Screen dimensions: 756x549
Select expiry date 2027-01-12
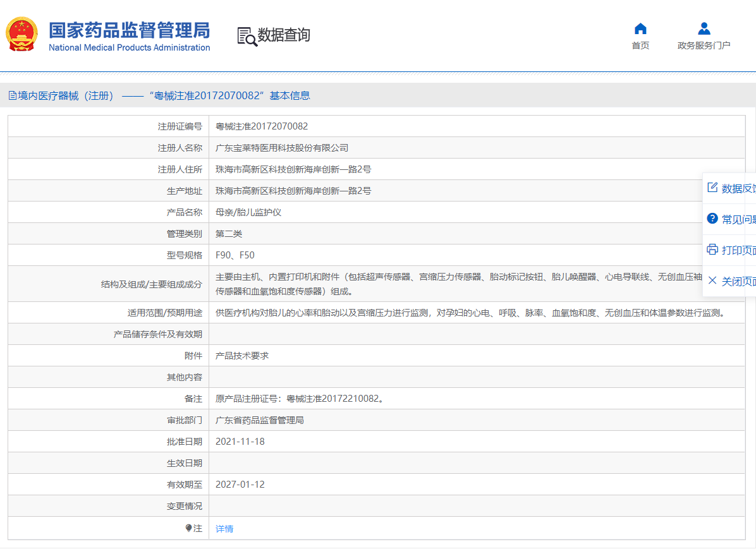(240, 485)
